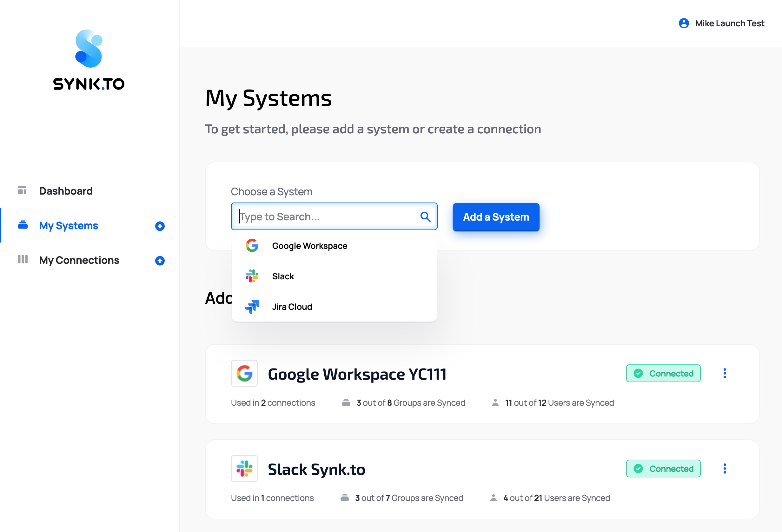Select My Systems sidebar item
782x532 pixels.
click(69, 225)
